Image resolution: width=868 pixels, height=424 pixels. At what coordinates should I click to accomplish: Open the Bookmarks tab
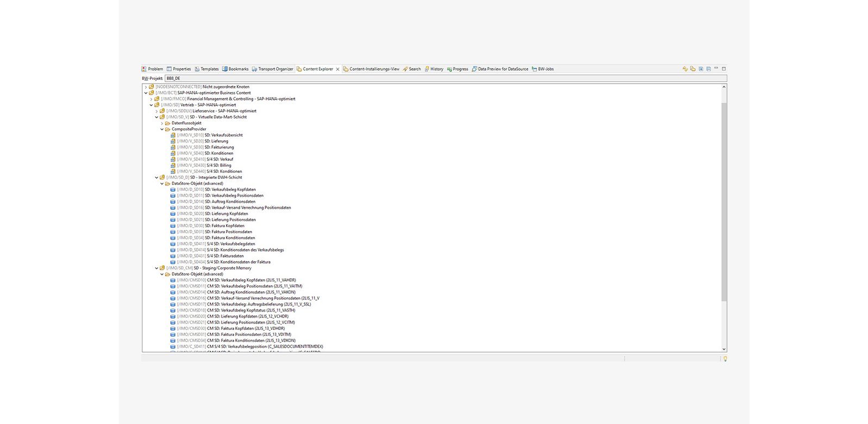235,69
